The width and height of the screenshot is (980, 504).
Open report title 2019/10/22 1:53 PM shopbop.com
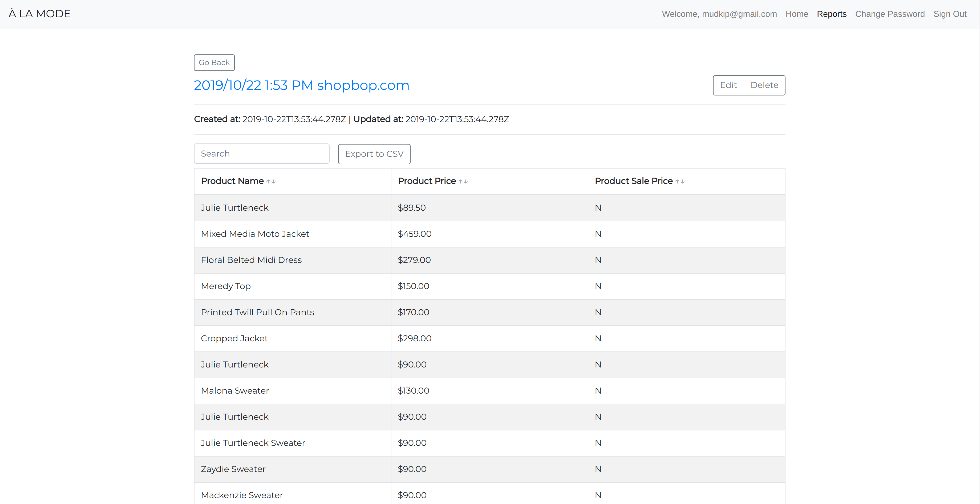[302, 85]
